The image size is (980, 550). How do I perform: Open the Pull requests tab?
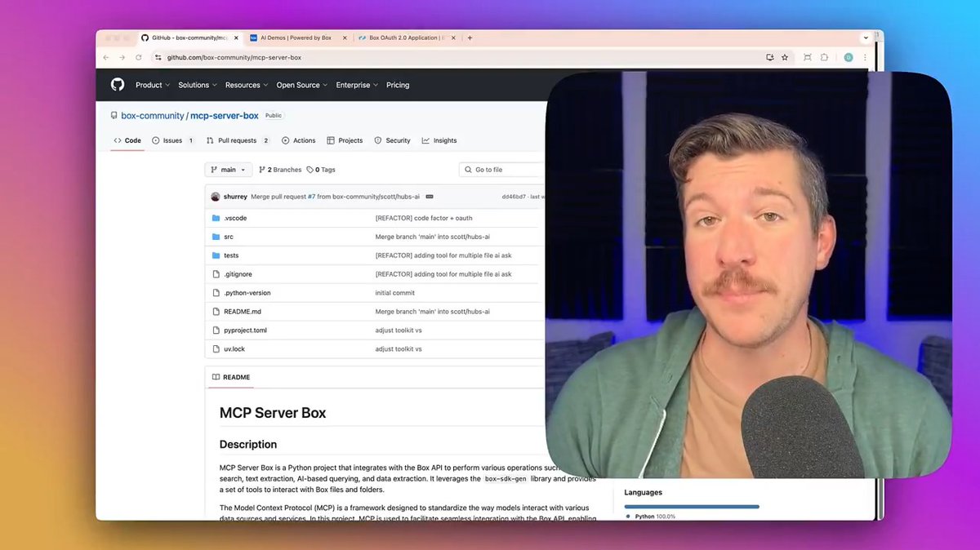(x=238, y=140)
